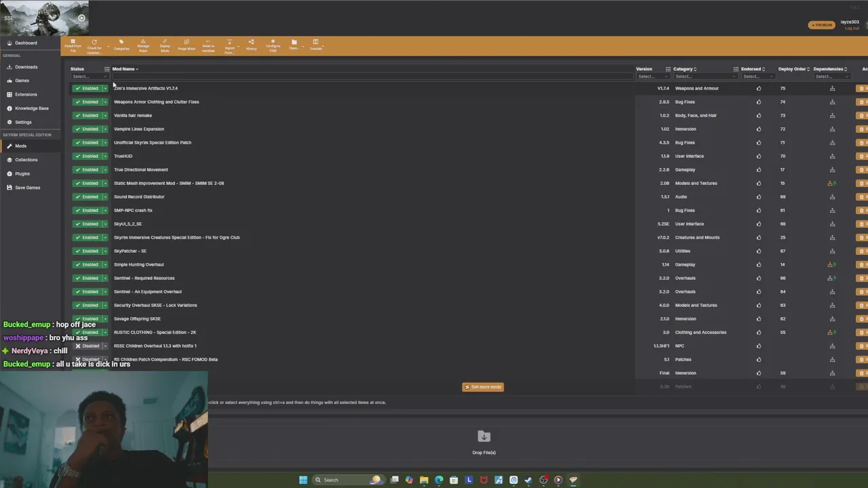The image size is (868, 488).
Task: Open Extensions in the sidebar
Action: pos(26,94)
